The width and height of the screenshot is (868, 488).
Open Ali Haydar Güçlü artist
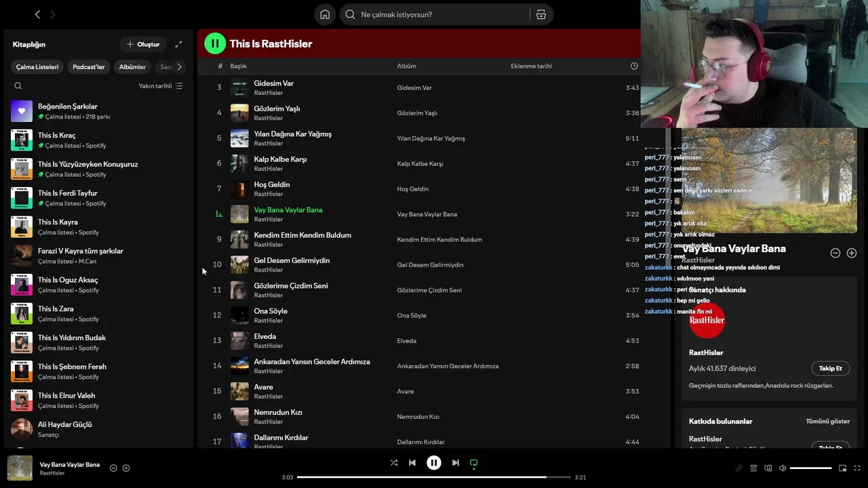coord(97,429)
